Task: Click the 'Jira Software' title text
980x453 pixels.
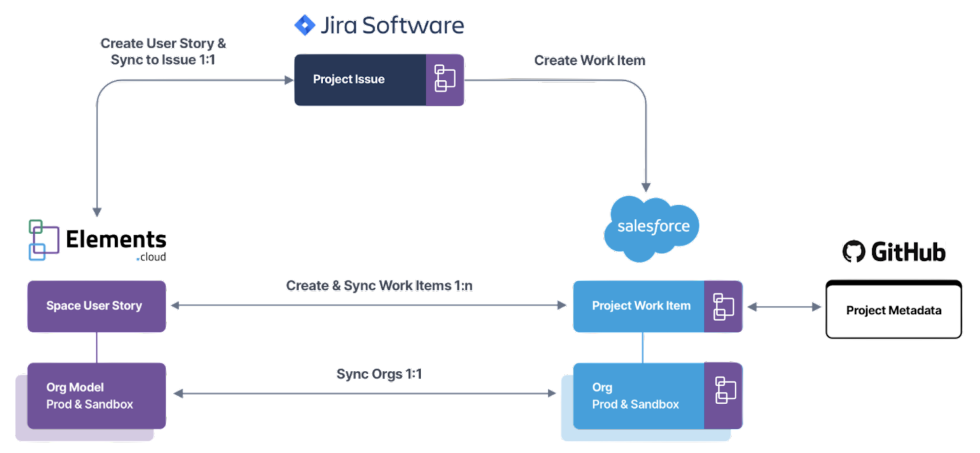Action: [x=392, y=26]
